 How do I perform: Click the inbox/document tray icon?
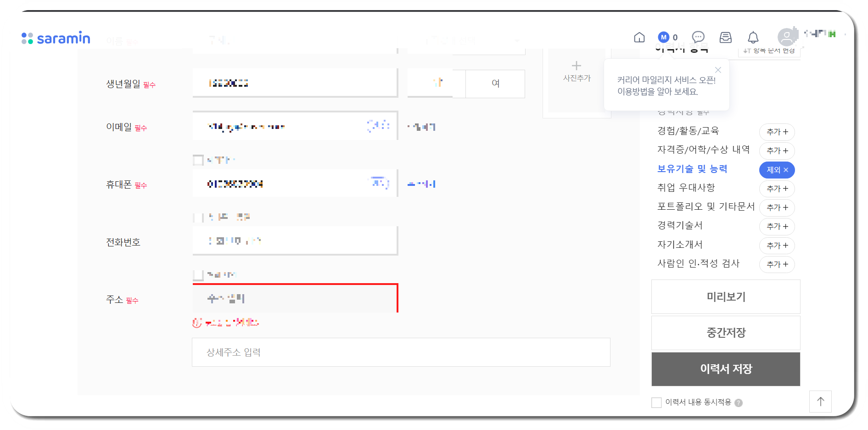tap(726, 38)
